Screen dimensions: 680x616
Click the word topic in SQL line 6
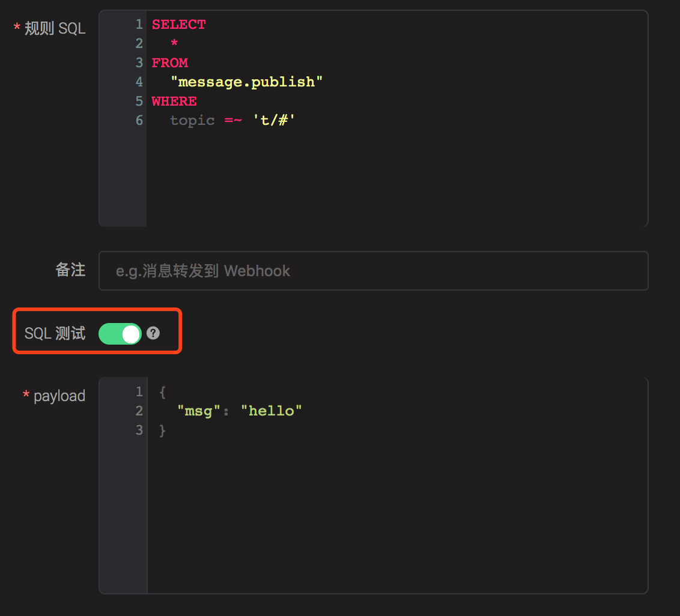coord(192,121)
